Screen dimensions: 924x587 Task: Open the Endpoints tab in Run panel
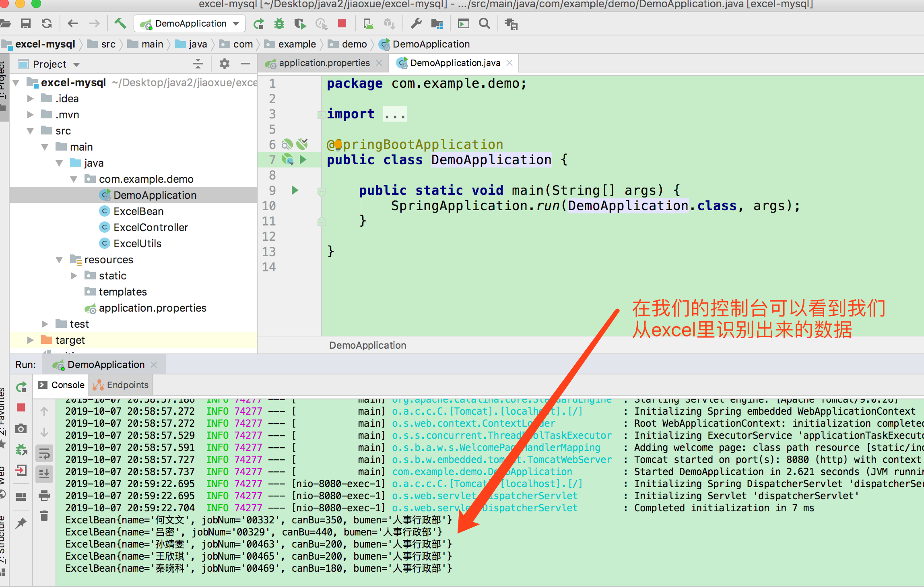(121, 385)
